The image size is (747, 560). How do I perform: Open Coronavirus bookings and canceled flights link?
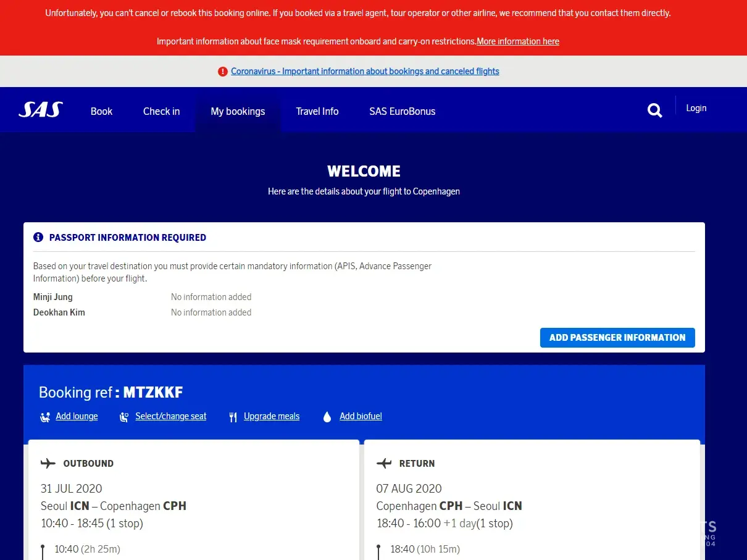point(365,71)
